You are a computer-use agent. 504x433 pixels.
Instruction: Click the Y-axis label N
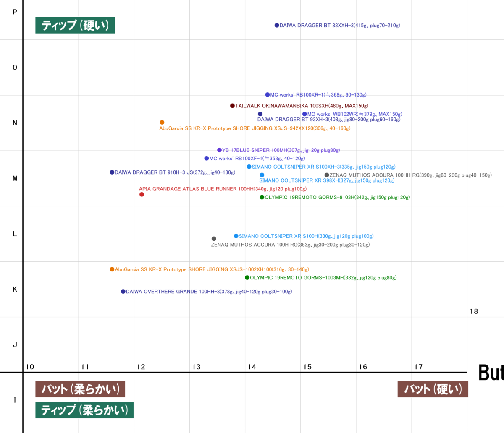[15, 123]
